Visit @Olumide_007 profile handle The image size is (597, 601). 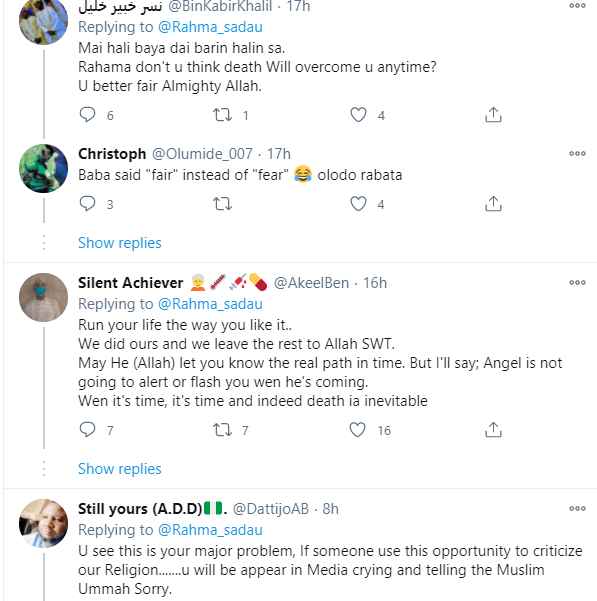point(202,154)
